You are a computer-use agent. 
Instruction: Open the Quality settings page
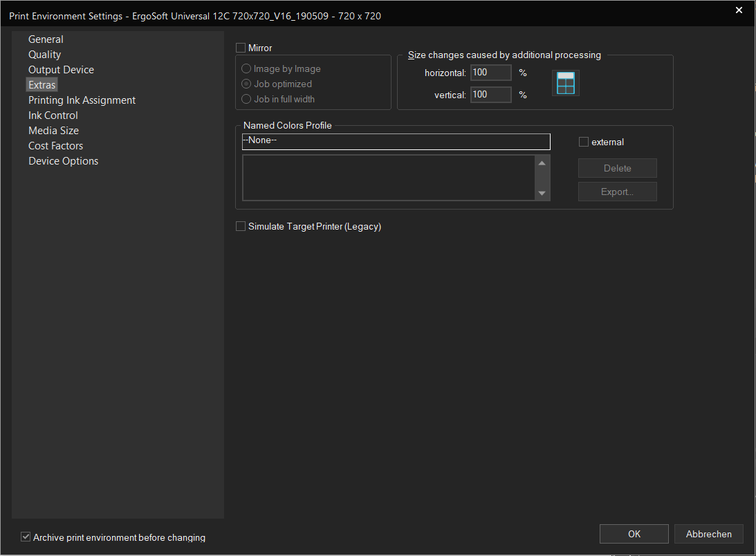[44, 55]
